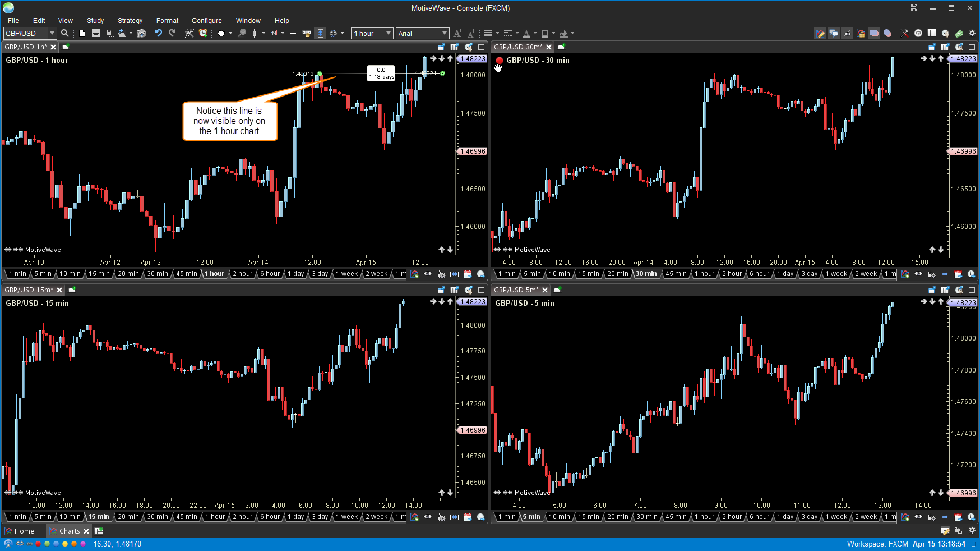Click the 1.48013 trend line start handle
Screen dimensions: 980x551
320,74
